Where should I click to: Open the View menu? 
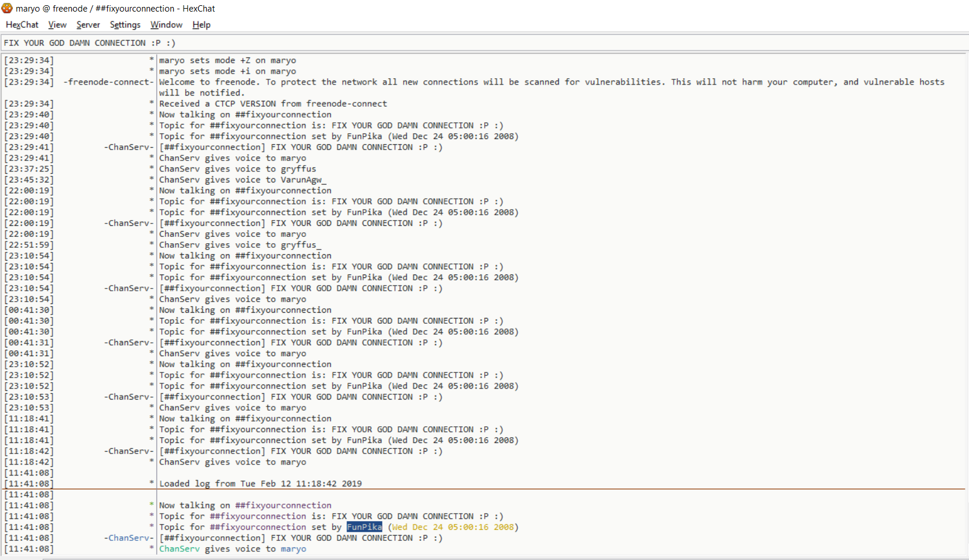[57, 25]
